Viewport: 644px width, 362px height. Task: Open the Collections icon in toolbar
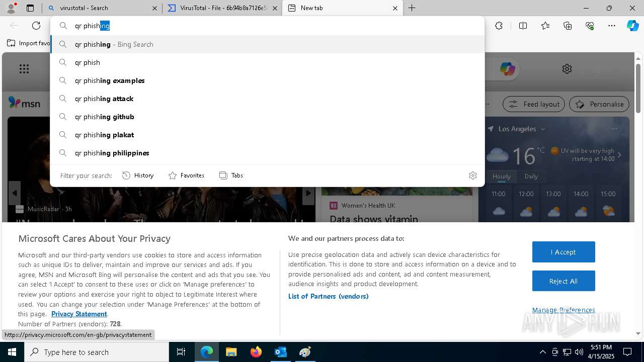tap(568, 26)
